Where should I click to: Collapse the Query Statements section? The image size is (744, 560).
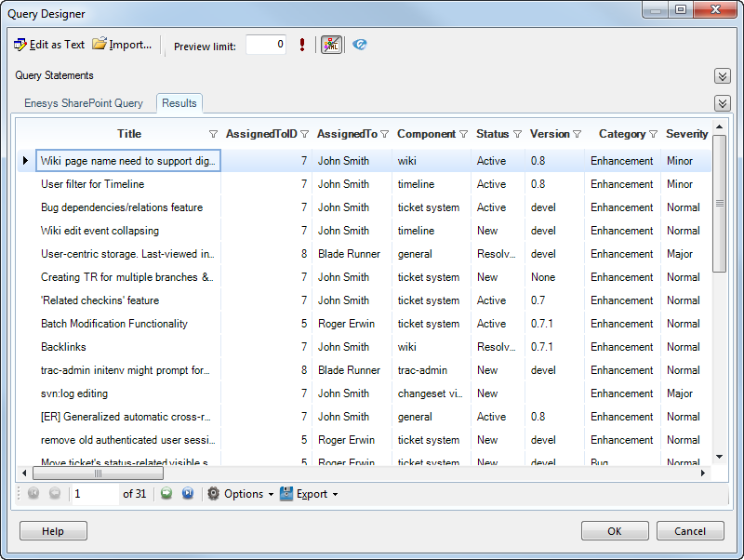(722, 76)
